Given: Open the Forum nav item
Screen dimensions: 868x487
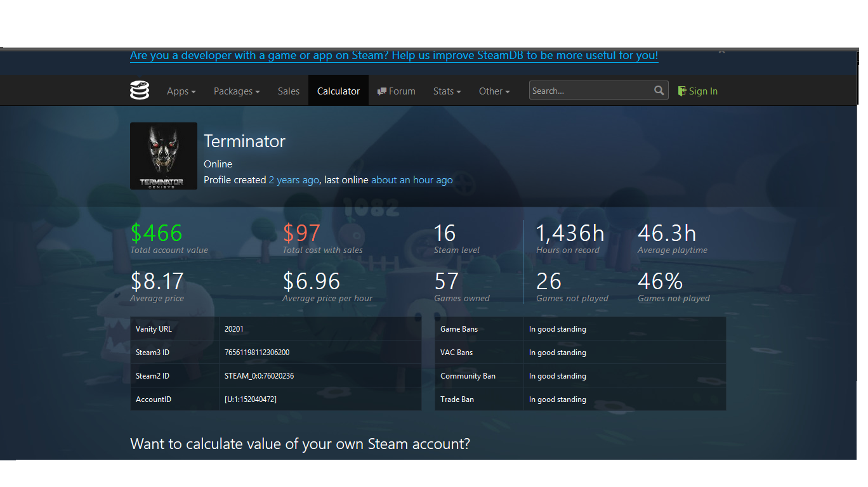Looking at the screenshot, I should pyautogui.click(x=396, y=91).
